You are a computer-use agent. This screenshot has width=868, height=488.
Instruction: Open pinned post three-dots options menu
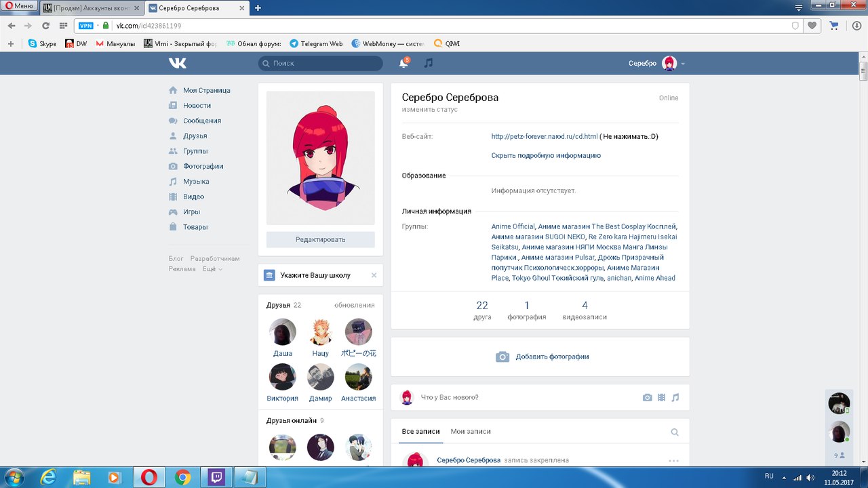(673, 461)
